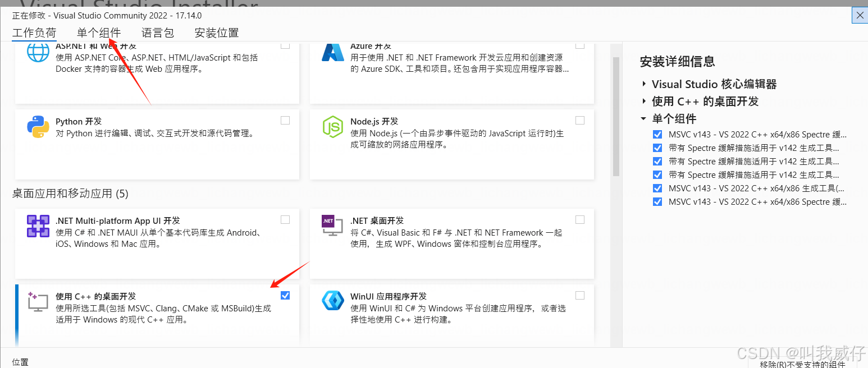This screenshot has width=868, height=368.
Task: Collapse the 单个组件 section in install details
Action: (643, 119)
